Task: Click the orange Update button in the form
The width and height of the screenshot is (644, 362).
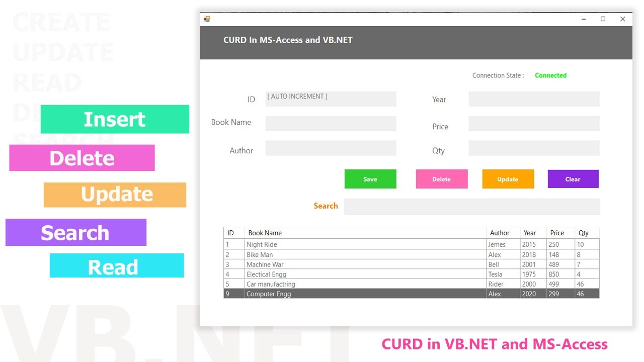Action: (x=508, y=179)
